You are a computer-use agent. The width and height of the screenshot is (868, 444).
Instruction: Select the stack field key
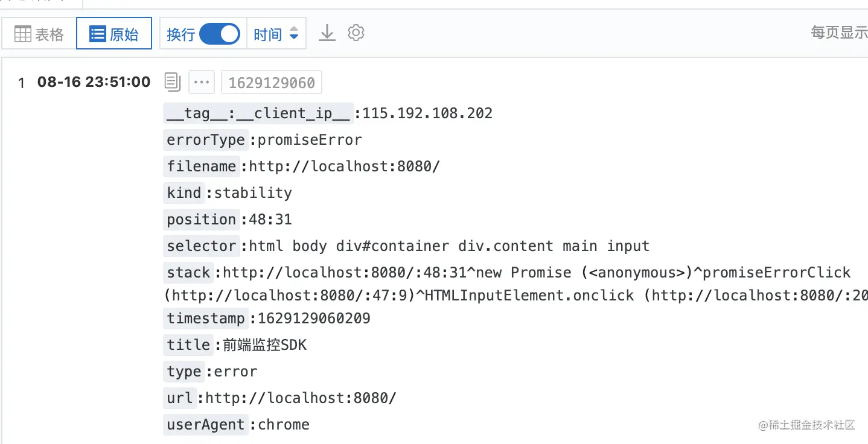[x=188, y=273]
